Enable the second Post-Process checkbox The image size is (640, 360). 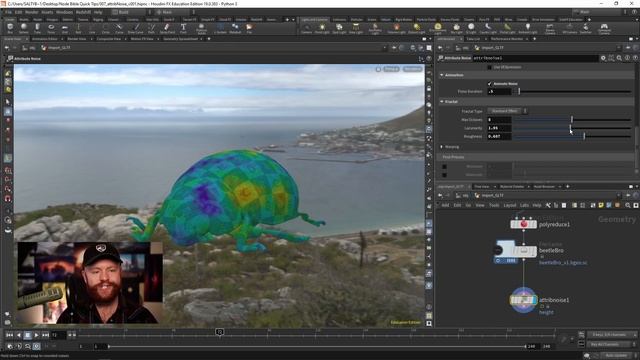pyautogui.click(x=444, y=175)
